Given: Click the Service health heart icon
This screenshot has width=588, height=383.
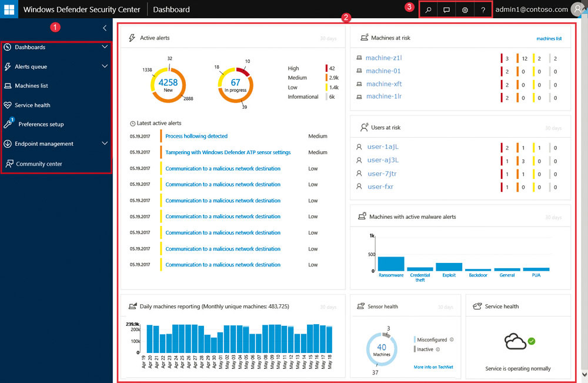Looking at the screenshot, I should [8, 105].
